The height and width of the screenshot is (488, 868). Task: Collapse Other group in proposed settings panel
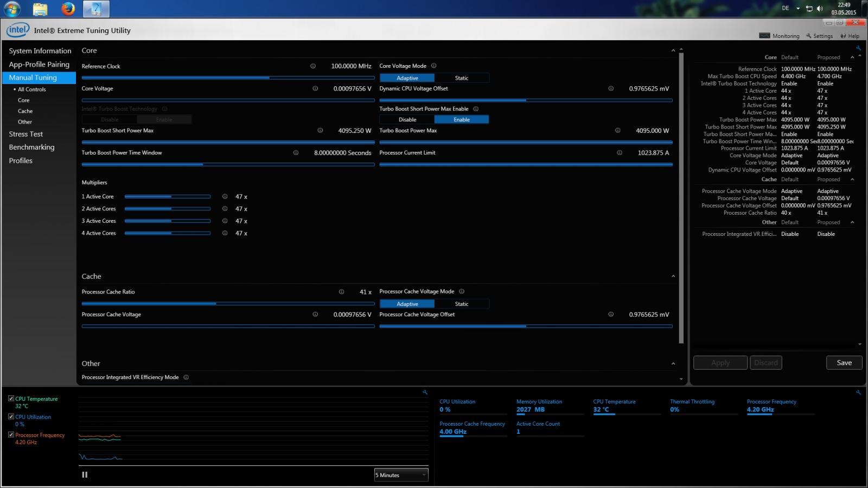(x=852, y=222)
